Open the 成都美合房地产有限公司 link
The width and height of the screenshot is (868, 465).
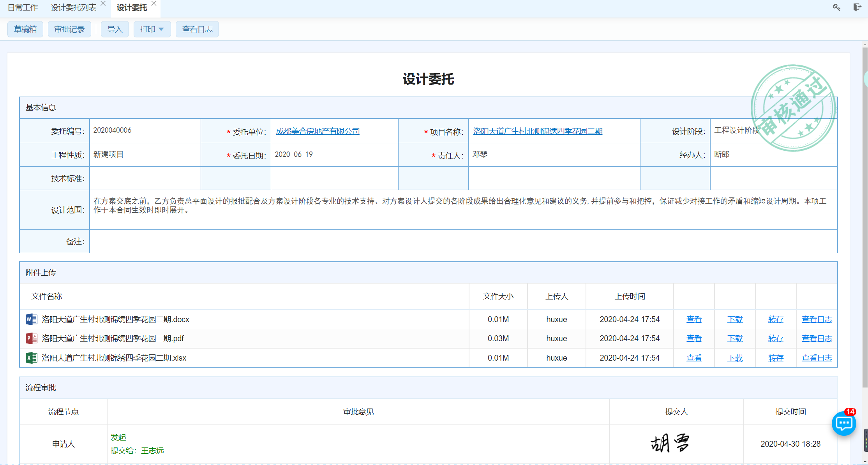click(318, 131)
